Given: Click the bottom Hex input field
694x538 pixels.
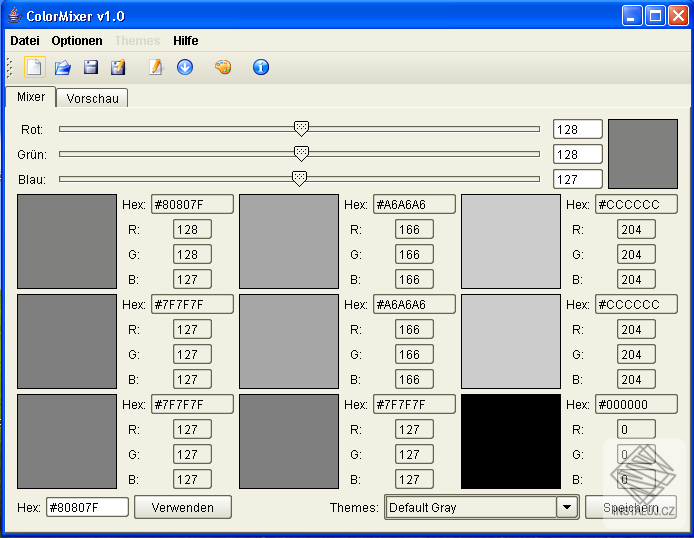Looking at the screenshot, I should 87,507.
